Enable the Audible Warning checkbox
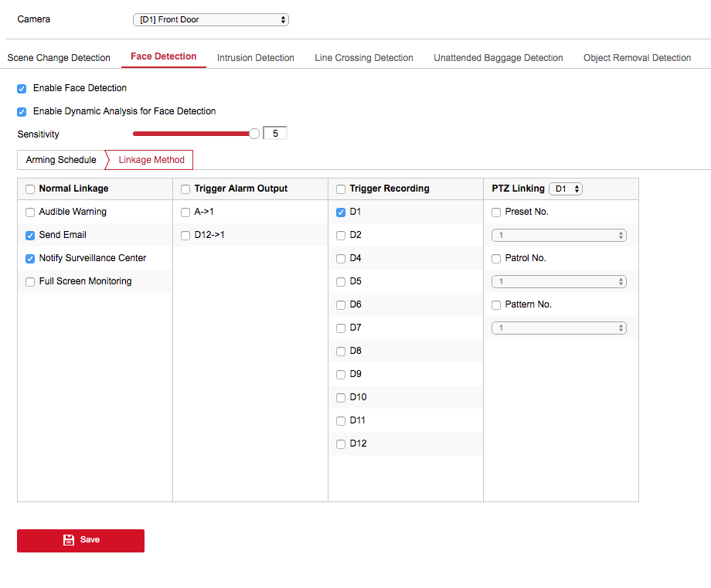This screenshot has height=588, width=711. click(x=30, y=212)
